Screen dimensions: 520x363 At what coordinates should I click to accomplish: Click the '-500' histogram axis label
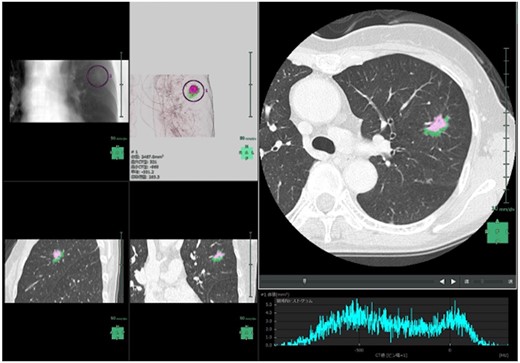[x=359, y=350]
